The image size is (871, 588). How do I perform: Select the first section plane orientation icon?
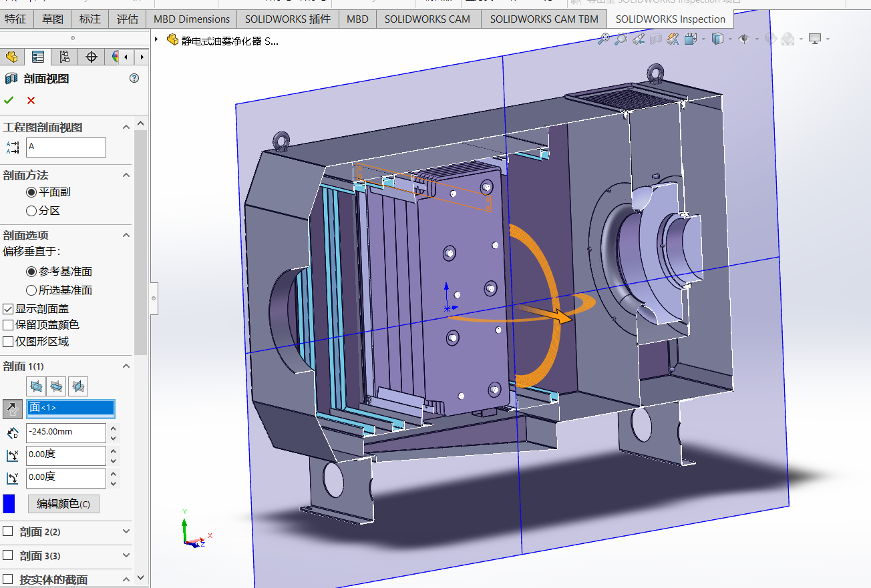coord(36,386)
